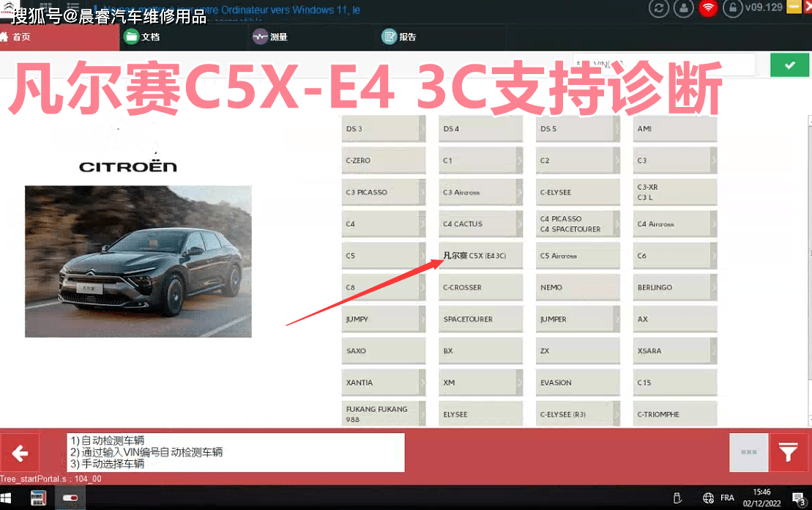Click the VIN input field

(x=663, y=64)
